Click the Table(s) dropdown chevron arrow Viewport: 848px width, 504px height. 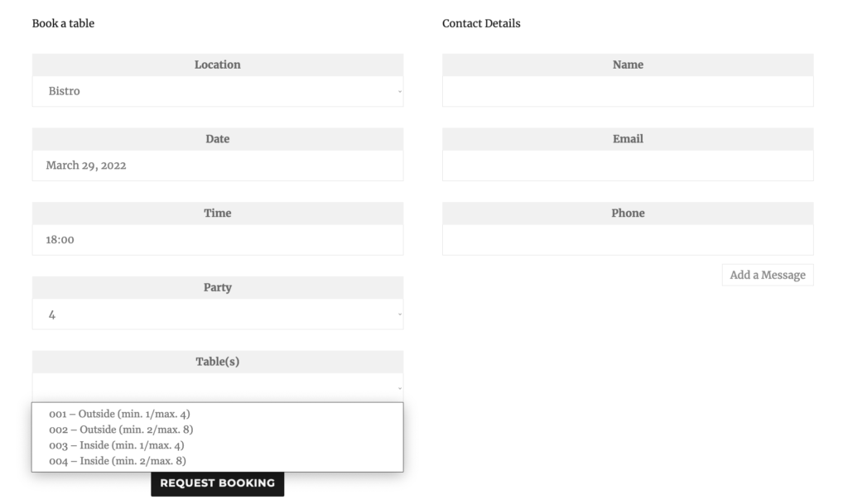pos(400,388)
